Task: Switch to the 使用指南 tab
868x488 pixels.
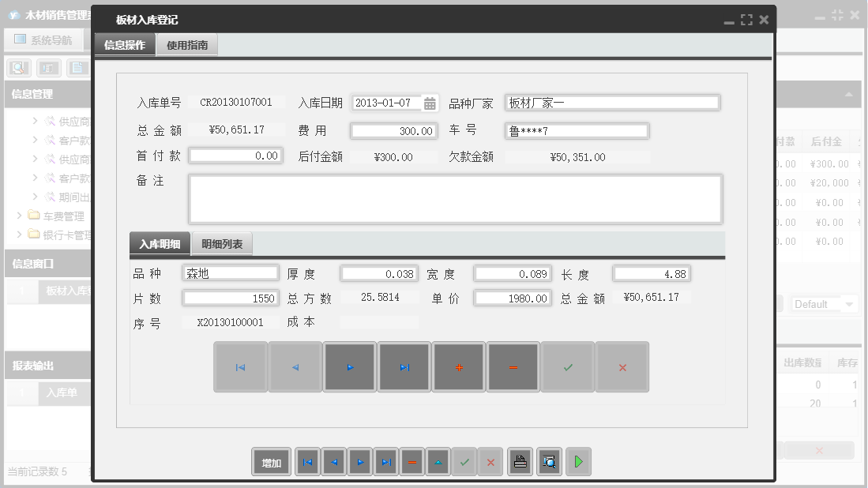Action: pos(186,45)
